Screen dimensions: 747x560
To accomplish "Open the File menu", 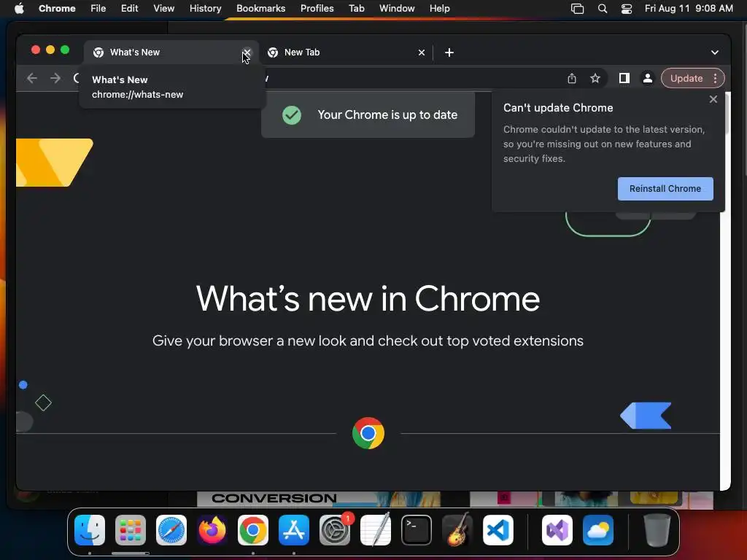I will click(98, 9).
